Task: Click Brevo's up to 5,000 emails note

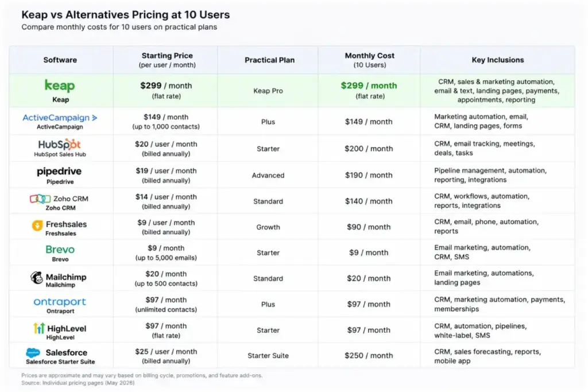Action: tap(166, 258)
